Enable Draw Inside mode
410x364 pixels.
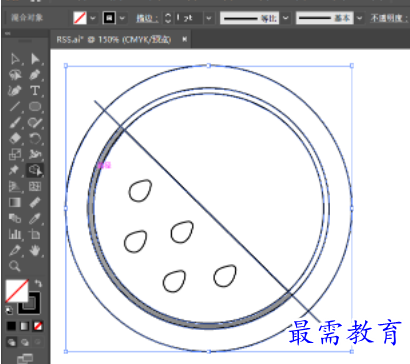pyautogui.click(x=38, y=342)
